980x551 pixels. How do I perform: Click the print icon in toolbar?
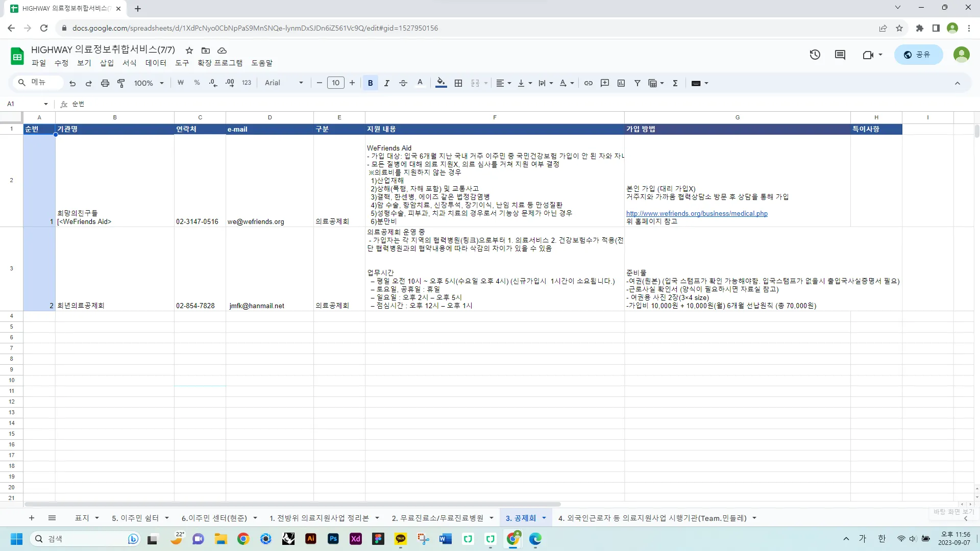105,83
